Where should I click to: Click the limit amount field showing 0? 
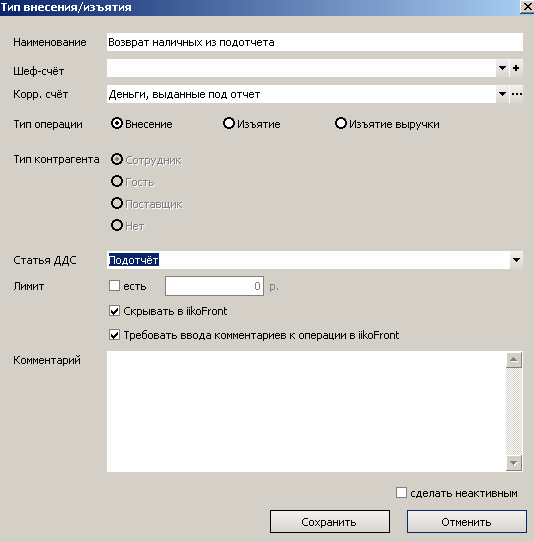[x=214, y=286]
